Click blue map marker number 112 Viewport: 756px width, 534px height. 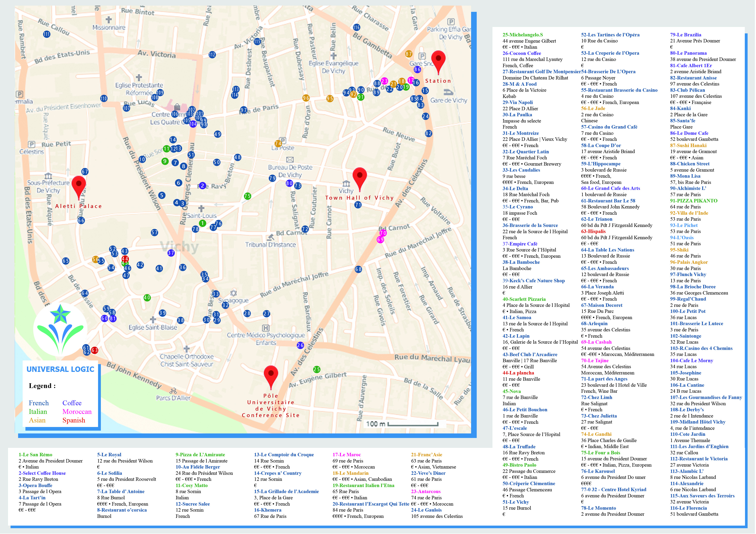click(x=212, y=55)
